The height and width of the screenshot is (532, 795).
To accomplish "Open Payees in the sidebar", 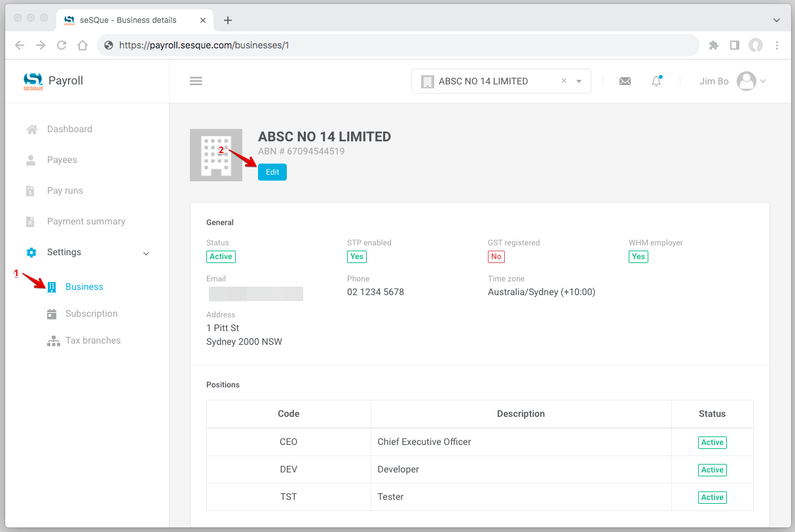I will point(62,160).
